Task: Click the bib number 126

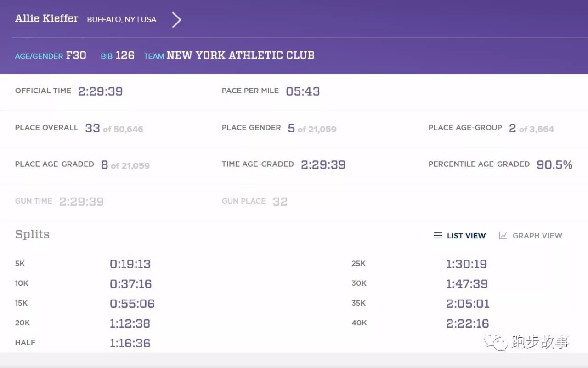Action: coord(125,56)
